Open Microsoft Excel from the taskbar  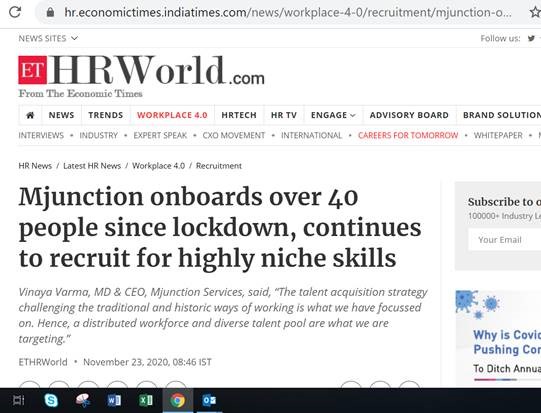146,400
